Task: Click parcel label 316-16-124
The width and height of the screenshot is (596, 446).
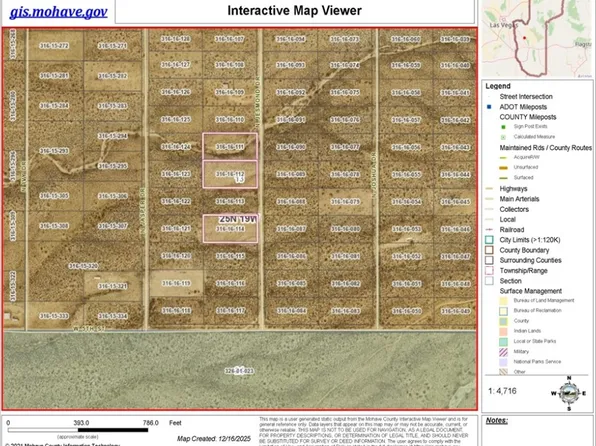Action: point(176,147)
